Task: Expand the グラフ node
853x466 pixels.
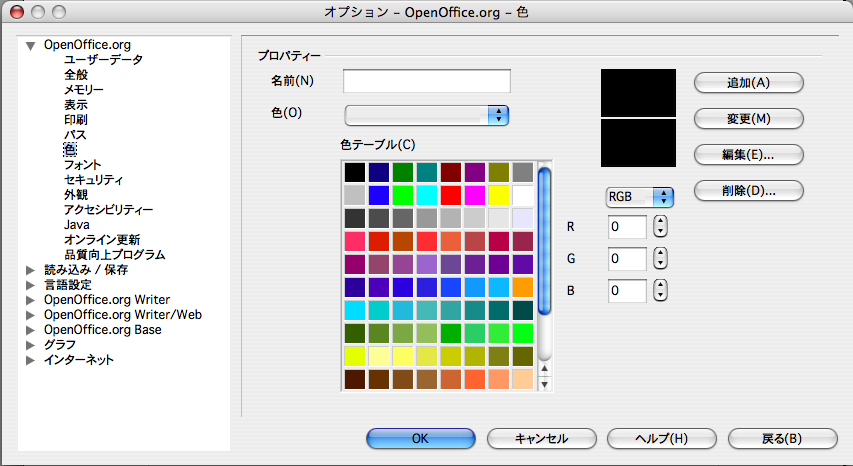Action: coord(30,345)
